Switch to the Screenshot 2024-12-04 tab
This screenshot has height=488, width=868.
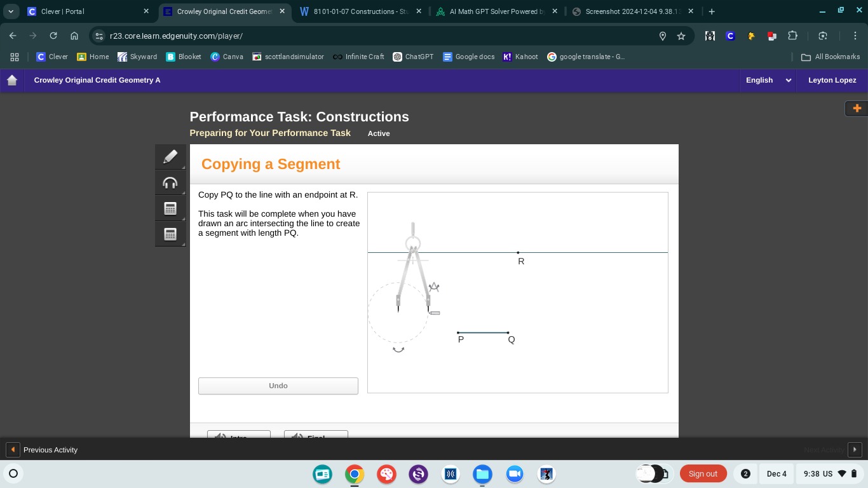(x=633, y=11)
